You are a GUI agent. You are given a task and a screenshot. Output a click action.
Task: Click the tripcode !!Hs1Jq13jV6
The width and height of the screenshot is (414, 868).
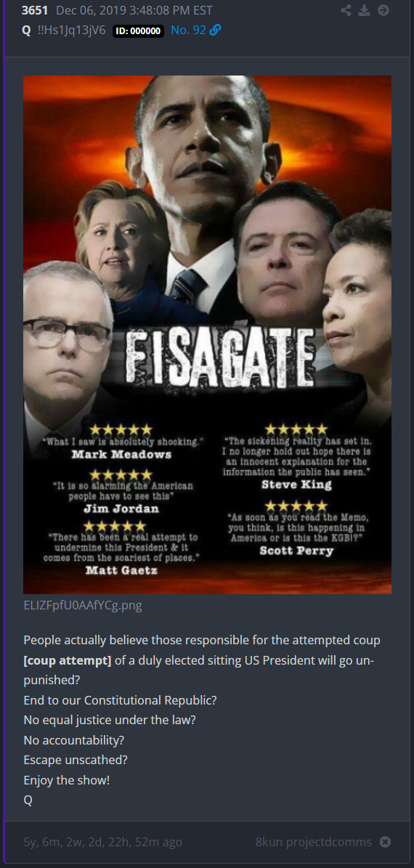[71, 31]
